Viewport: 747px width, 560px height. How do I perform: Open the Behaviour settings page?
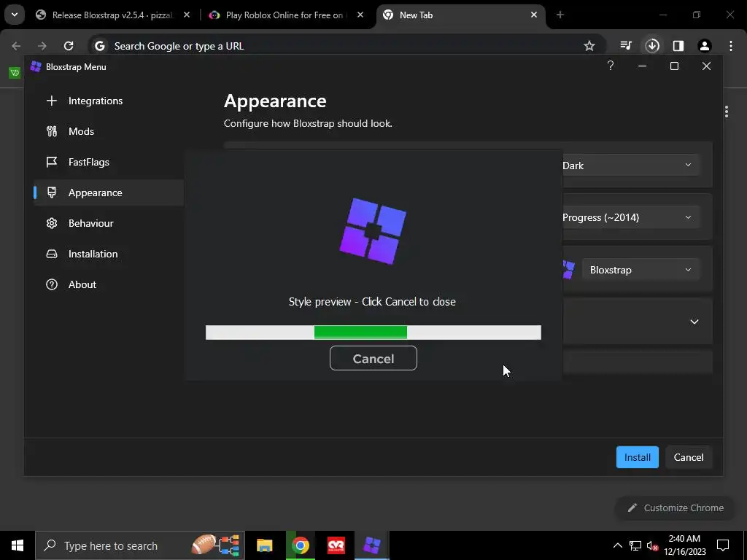coord(109,223)
